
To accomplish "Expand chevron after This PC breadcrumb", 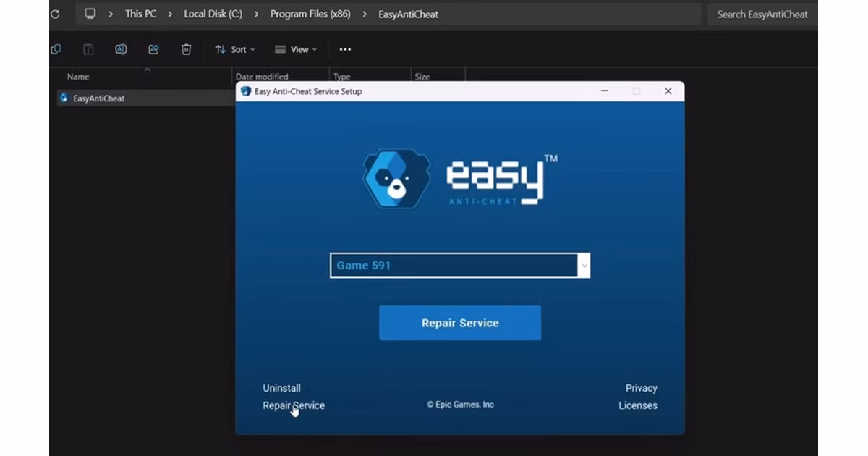I will click(x=169, y=14).
